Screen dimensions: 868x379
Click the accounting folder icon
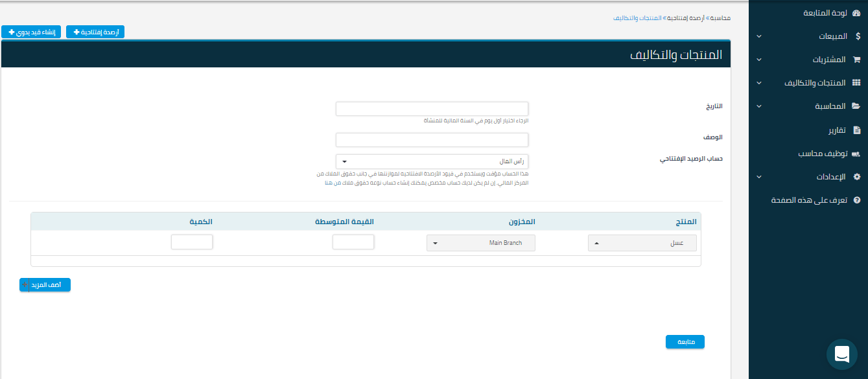pos(856,106)
